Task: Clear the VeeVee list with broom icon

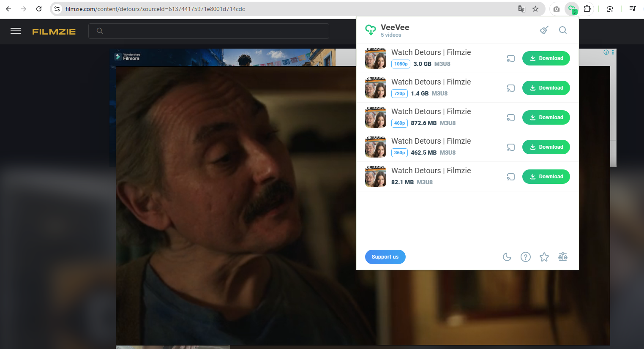Action: [x=544, y=30]
